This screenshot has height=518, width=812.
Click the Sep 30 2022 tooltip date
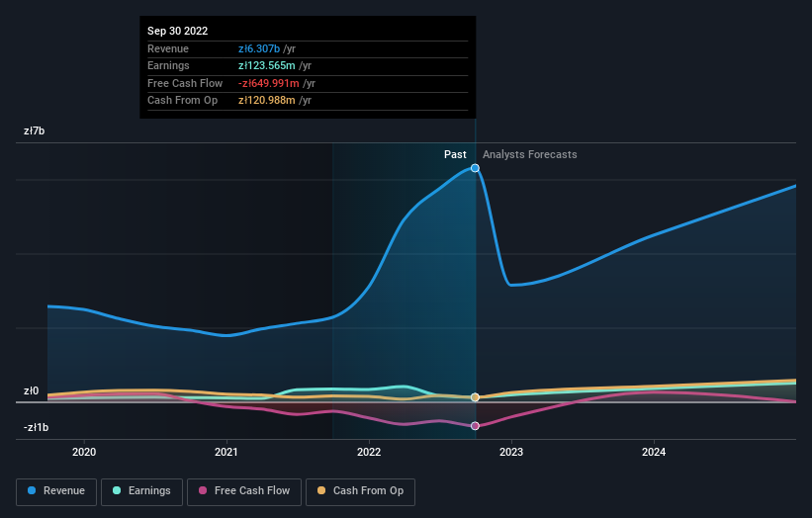(178, 31)
